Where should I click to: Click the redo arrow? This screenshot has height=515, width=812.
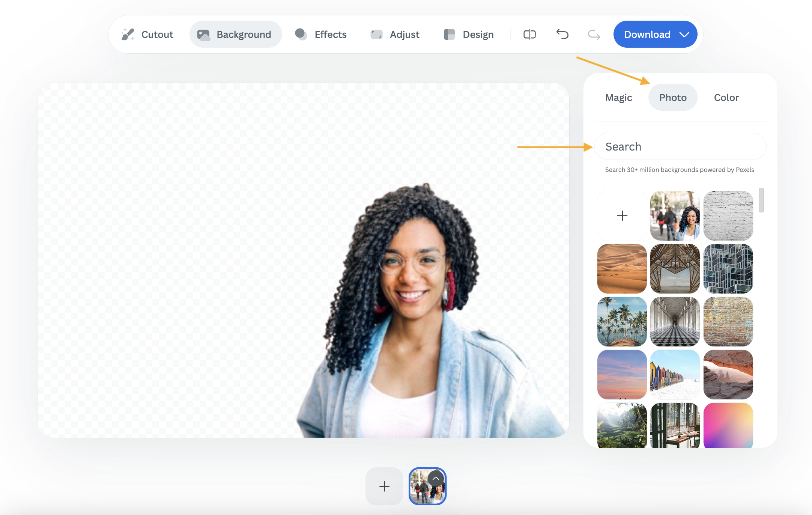(594, 35)
